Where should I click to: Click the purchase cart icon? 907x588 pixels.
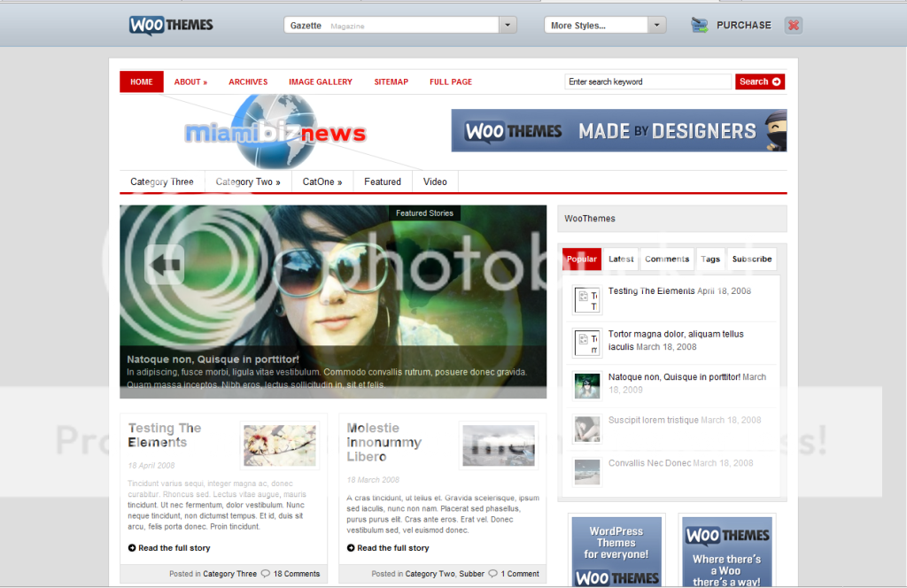tap(700, 25)
